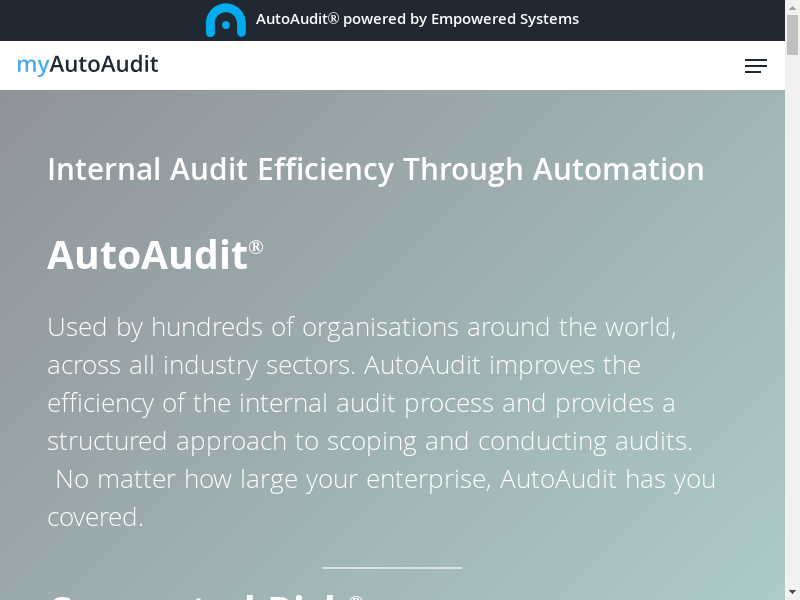
Task: Click the scrollbar up arrow
Action: click(793, 7)
